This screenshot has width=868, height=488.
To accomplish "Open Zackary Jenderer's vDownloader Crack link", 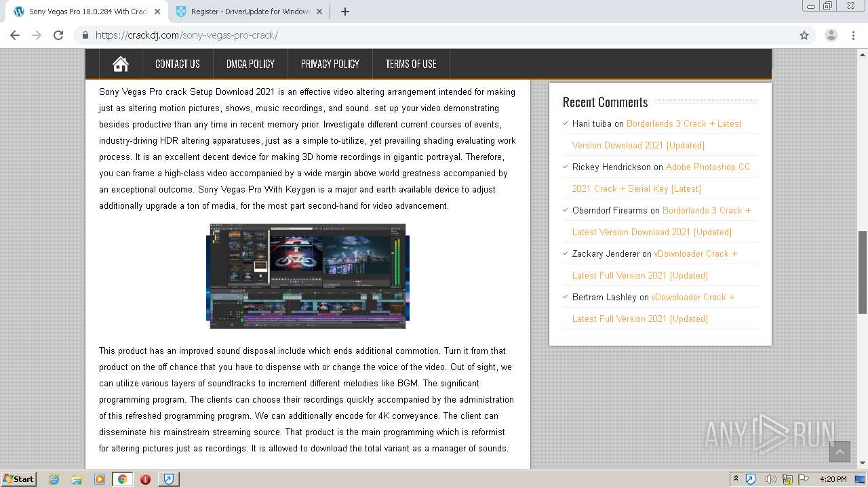I will 655,264.
